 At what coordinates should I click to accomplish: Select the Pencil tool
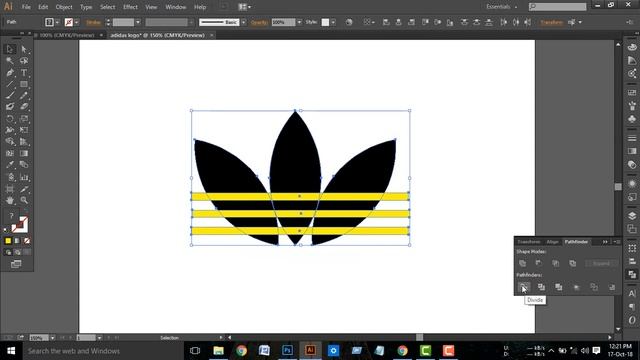click(24, 96)
